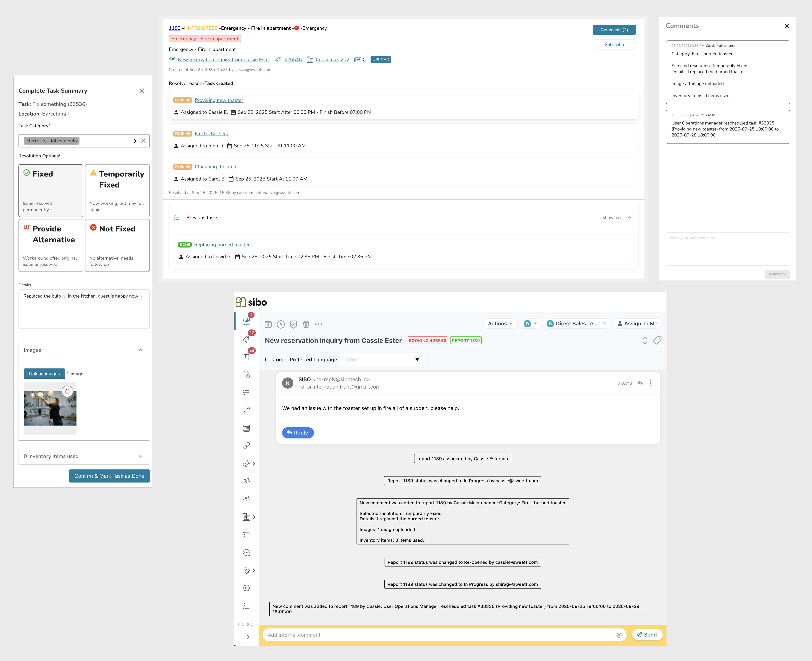
Task: Select the buildings icon in the sidebar
Action: 246,517
